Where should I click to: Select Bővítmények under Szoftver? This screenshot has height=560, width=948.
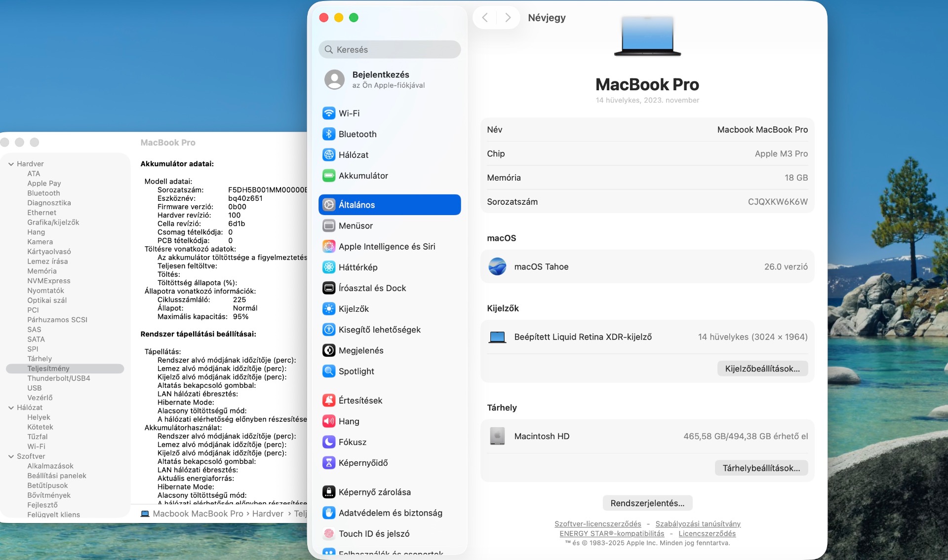pyautogui.click(x=49, y=495)
